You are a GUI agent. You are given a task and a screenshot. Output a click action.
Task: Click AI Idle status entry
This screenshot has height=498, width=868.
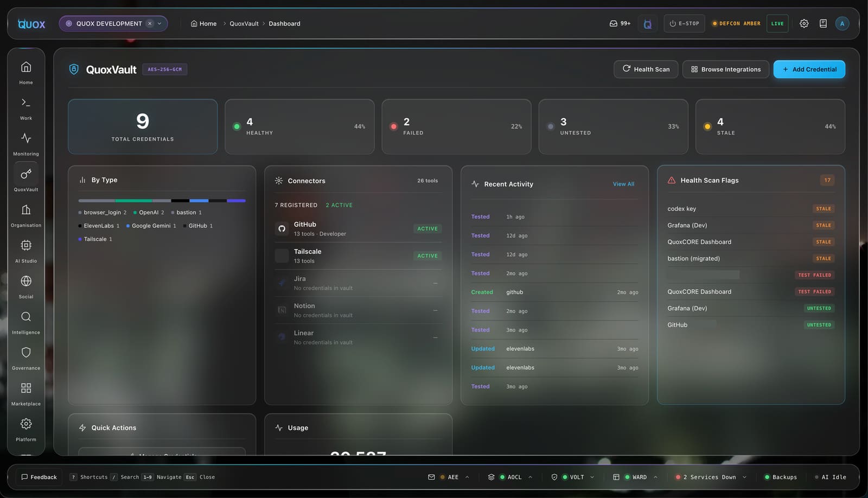830,477
